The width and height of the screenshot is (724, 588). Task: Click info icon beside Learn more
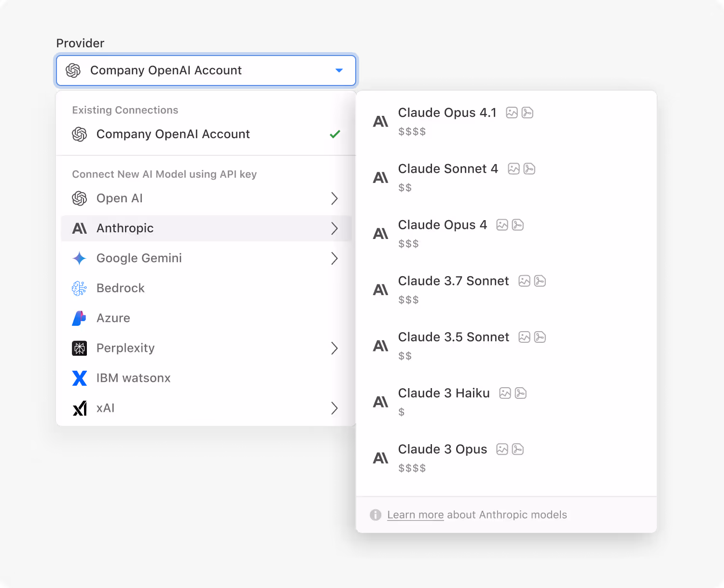point(376,515)
